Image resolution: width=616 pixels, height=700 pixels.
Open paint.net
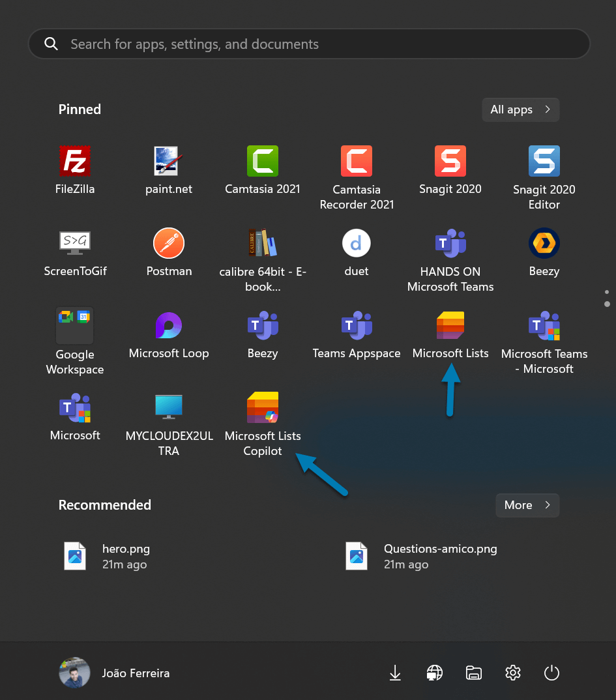168,169
